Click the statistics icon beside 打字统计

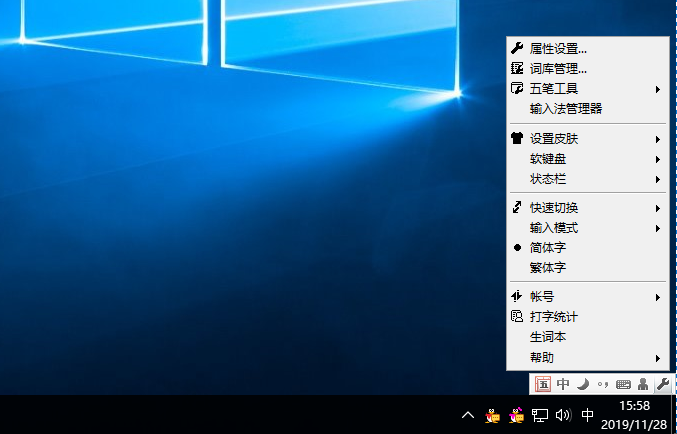coord(517,317)
